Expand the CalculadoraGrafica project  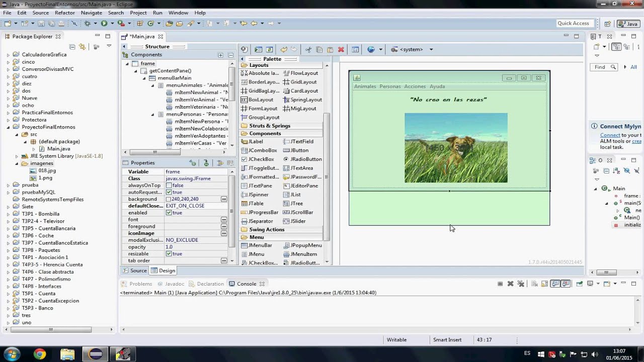tap(8, 55)
